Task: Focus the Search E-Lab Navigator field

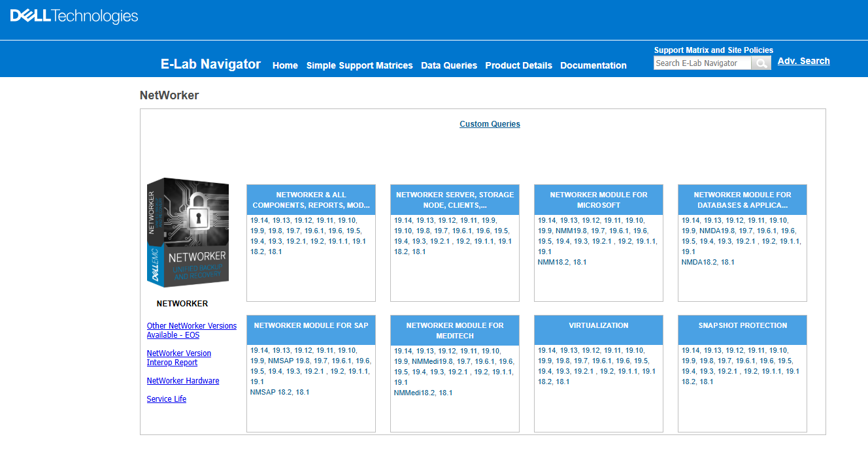Action: pyautogui.click(x=702, y=63)
